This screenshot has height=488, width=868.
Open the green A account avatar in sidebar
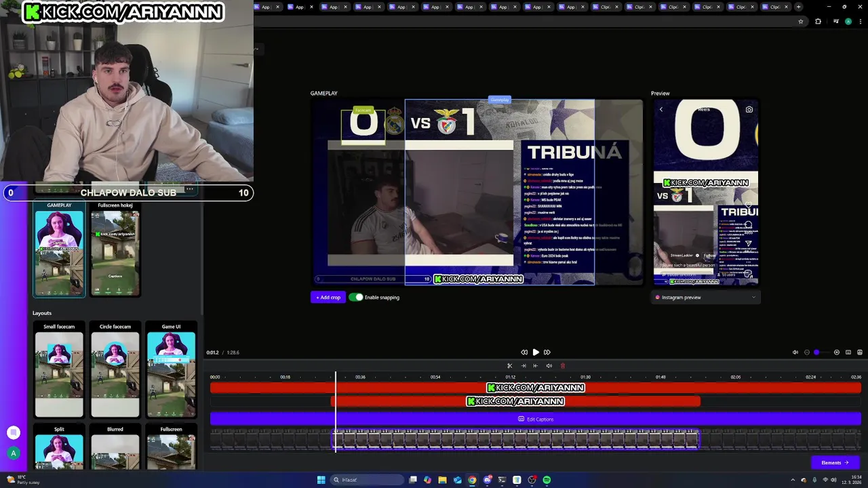point(13,453)
